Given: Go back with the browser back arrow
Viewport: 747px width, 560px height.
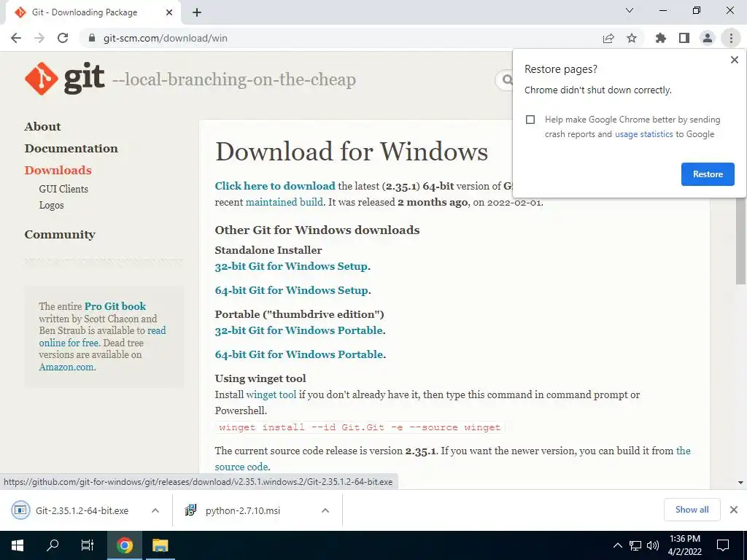Looking at the screenshot, I should (x=16, y=38).
